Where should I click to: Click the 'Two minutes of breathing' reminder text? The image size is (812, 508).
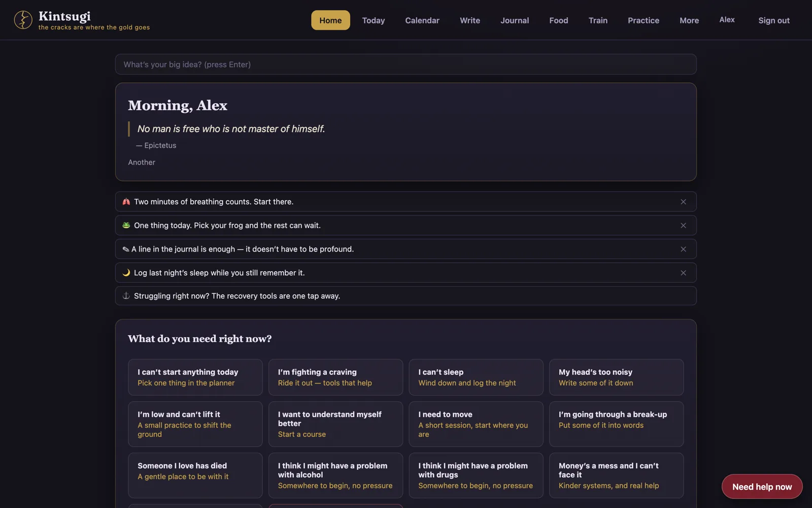click(x=214, y=202)
